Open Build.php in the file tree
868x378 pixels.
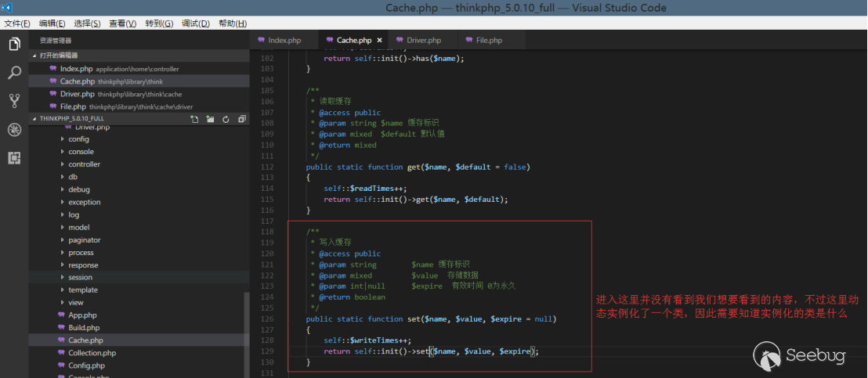(139, 328)
